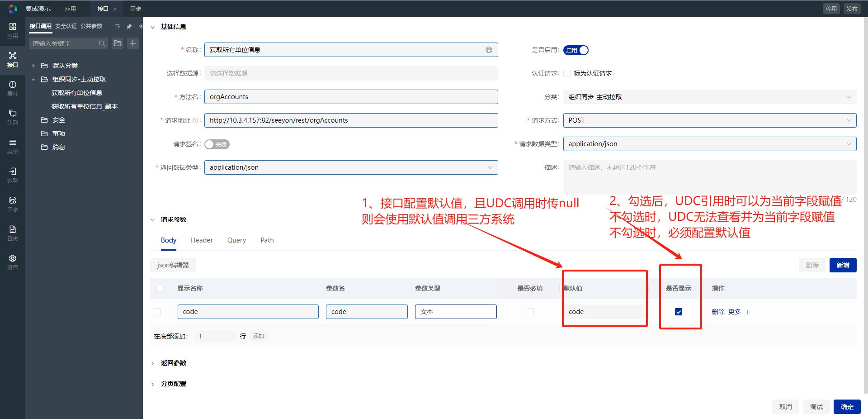The width and height of the screenshot is (868, 419).
Task: Click the application logo at top left
Action: [x=13, y=9]
